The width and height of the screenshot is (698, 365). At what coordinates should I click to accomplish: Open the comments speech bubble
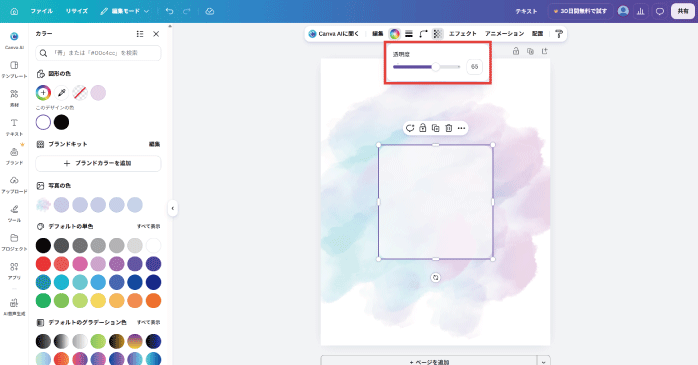click(660, 11)
